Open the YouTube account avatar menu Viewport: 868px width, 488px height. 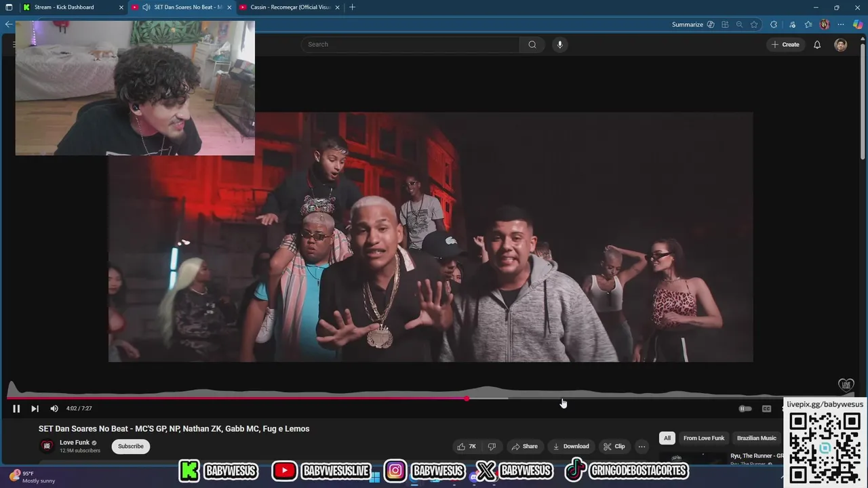pyautogui.click(x=841, y=45)
